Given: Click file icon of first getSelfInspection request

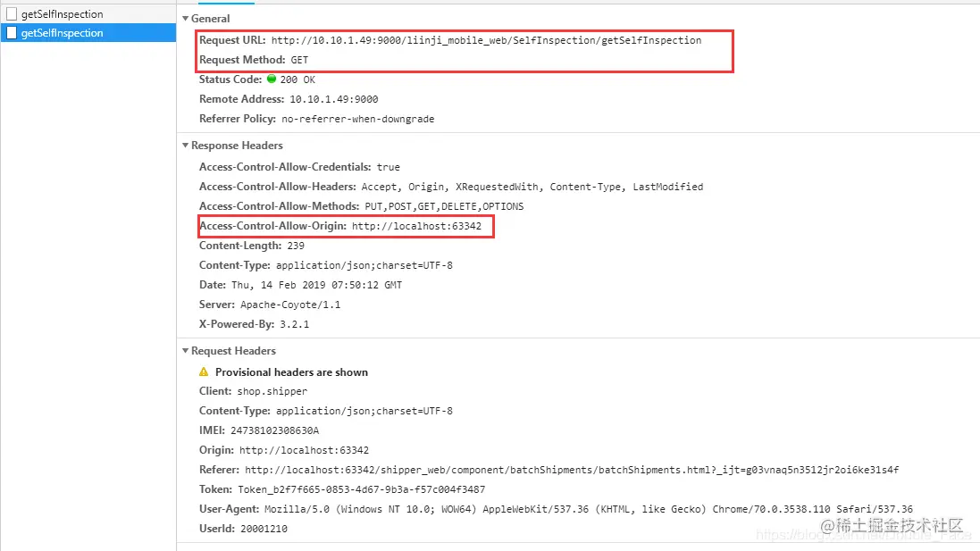Looking at the screenshot, I should [12, 13].
